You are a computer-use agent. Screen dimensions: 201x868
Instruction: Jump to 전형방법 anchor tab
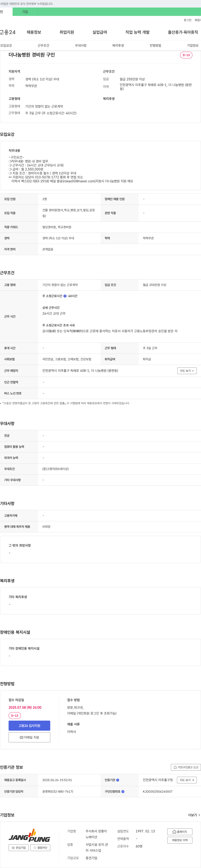click(x=156, y=45)
